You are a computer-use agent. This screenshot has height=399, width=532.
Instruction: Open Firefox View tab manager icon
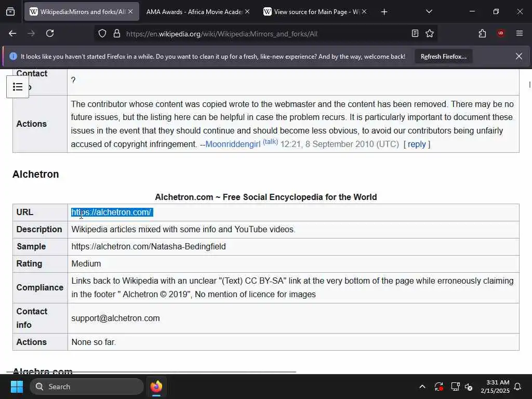(x=10, y=12)
